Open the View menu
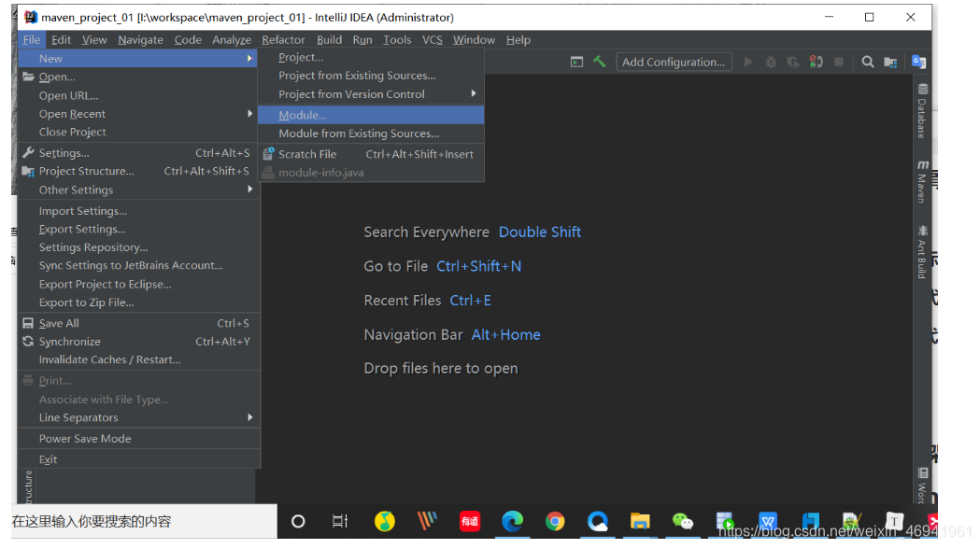Image resolution: width=980 pixels, height=549 pixels. [x=93, y=39]
